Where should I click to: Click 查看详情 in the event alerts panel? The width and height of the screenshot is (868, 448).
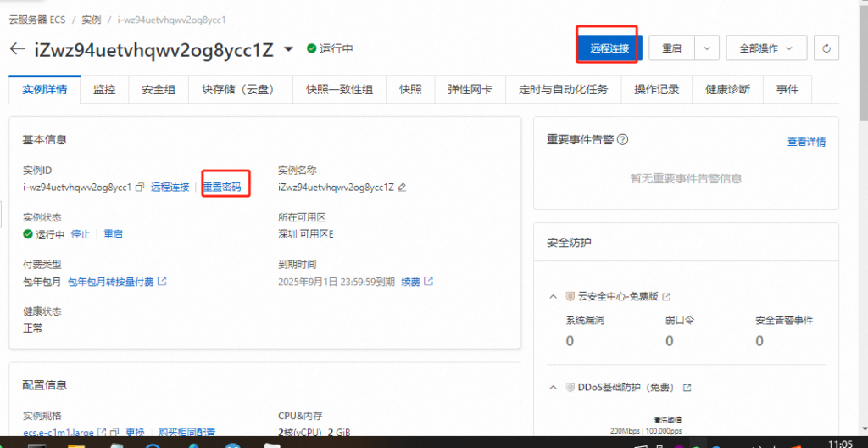(x=806, y=142)
